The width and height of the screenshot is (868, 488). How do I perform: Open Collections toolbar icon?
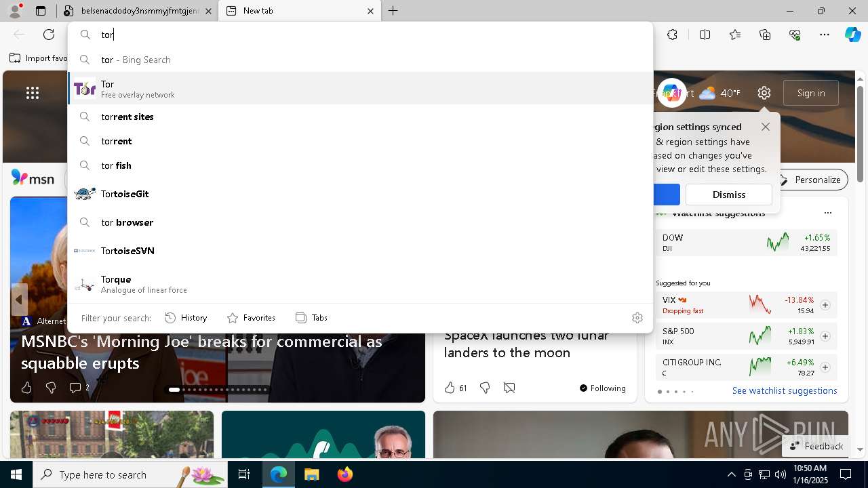[765, 35]
